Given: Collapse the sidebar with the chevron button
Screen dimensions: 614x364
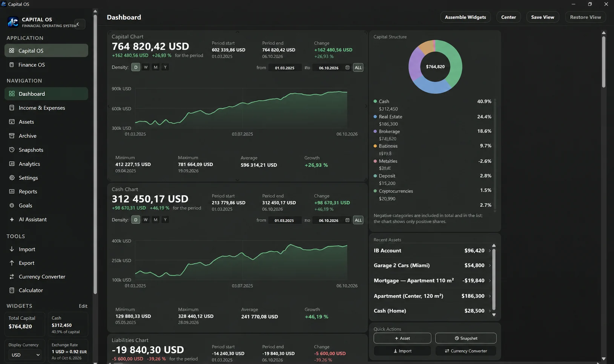Looking at the screenshot, I should [x=79, y=24].
